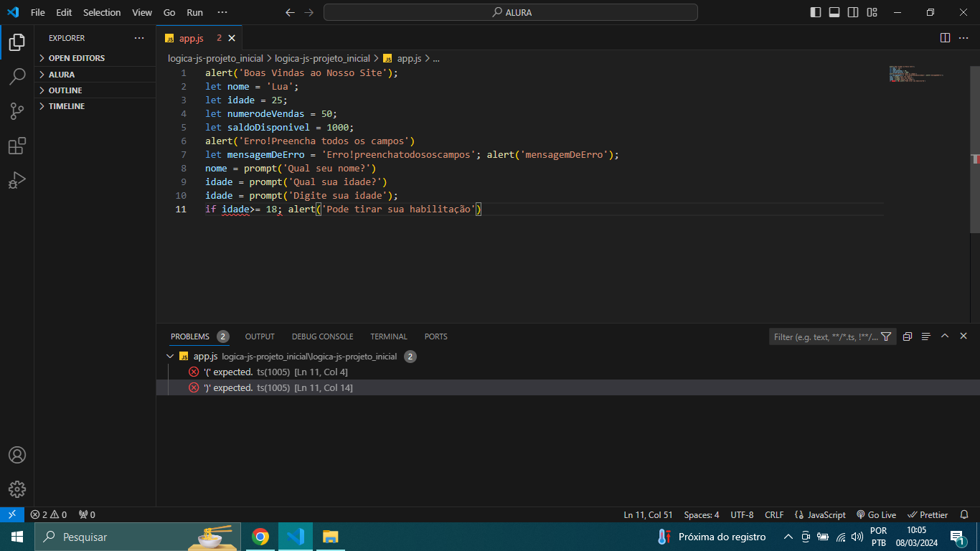Expand the Open Editors section
Screen dimensions: 980x551
[x=95, y=58]
